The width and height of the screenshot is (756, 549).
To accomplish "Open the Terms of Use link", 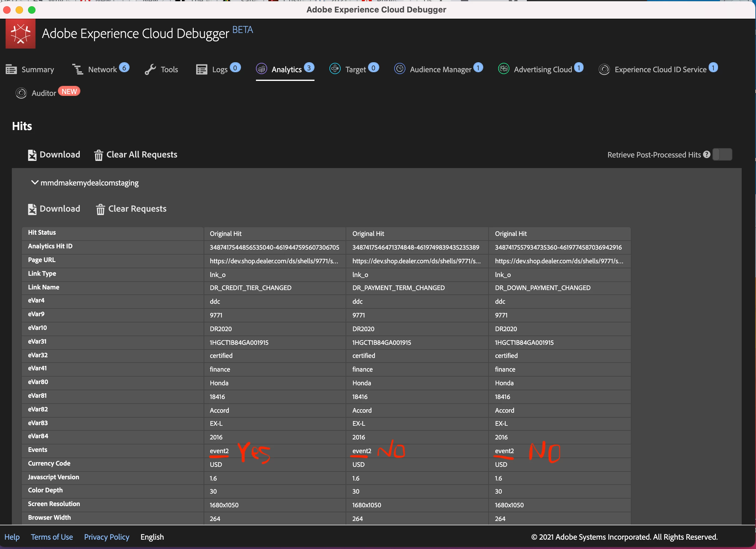I will tap(52, 537).
